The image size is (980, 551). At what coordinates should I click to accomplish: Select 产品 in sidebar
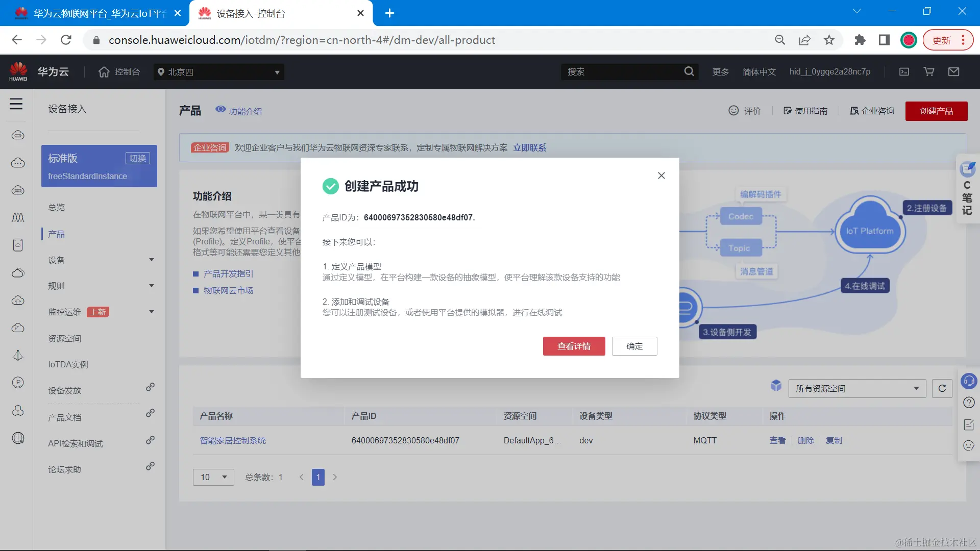pos(56,234)
